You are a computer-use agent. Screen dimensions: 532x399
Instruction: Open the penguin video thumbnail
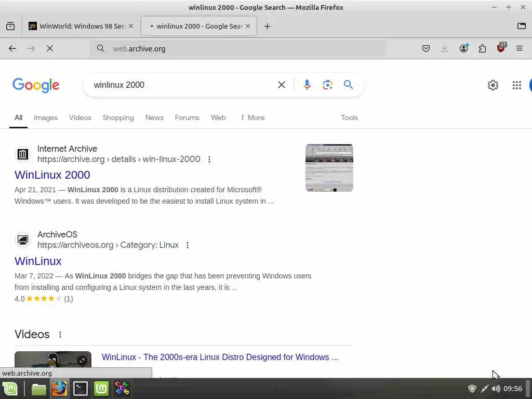click(x=53, y=360)
